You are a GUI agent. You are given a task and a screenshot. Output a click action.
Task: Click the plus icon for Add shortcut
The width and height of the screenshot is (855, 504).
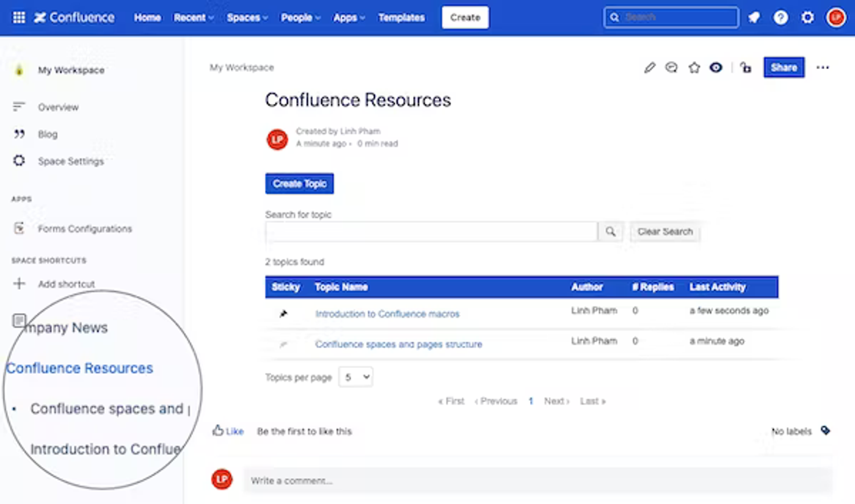[x=19, y=284]
